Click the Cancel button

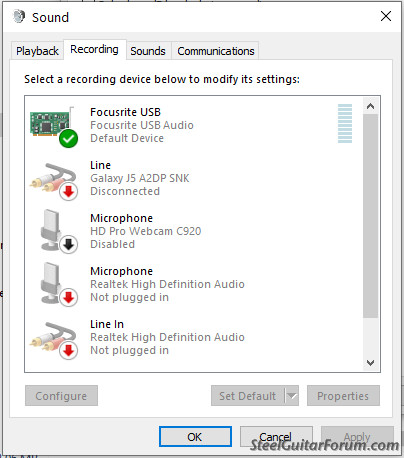276,436
